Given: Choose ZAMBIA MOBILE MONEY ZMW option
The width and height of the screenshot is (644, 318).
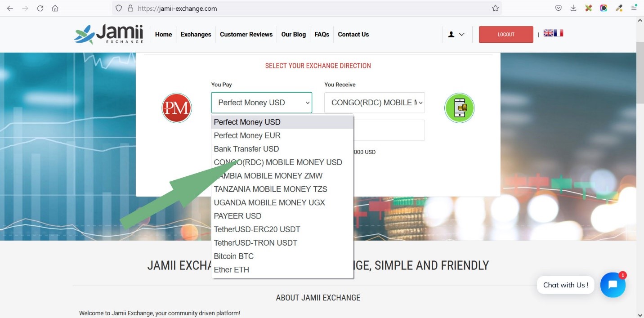Looking at the screenshot, I should pyautogui.click(x=282, y=176).
